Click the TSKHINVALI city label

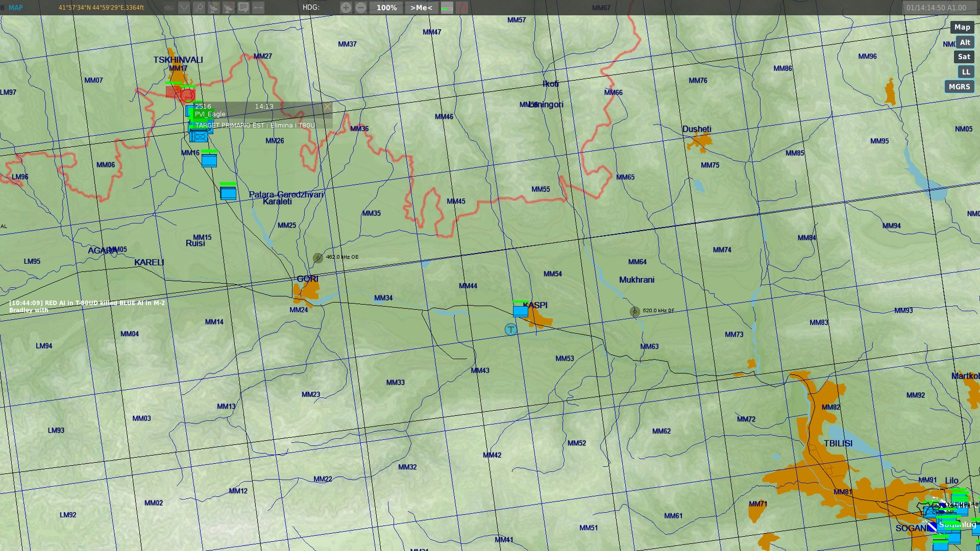pos(178,60)
